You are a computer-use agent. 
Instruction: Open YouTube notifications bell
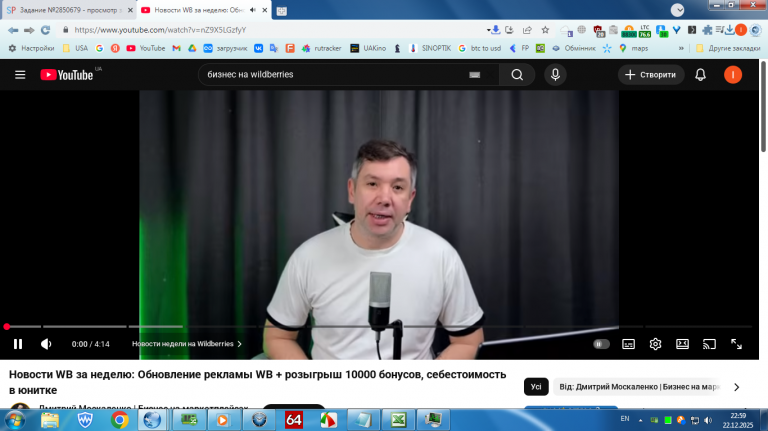tap(700, 74)
